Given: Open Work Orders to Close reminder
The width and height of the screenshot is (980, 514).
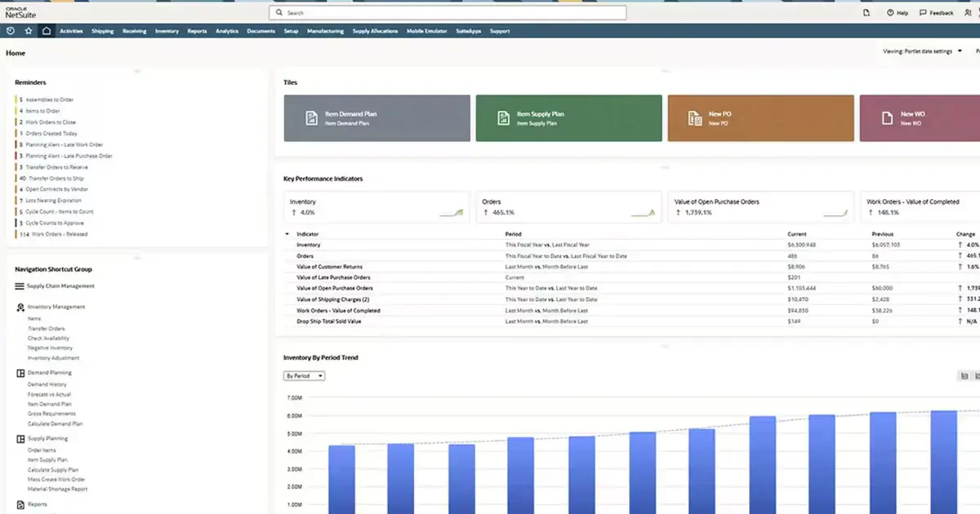Looking at the screenshot, I should pyautogui.click(x=51, y=122).
